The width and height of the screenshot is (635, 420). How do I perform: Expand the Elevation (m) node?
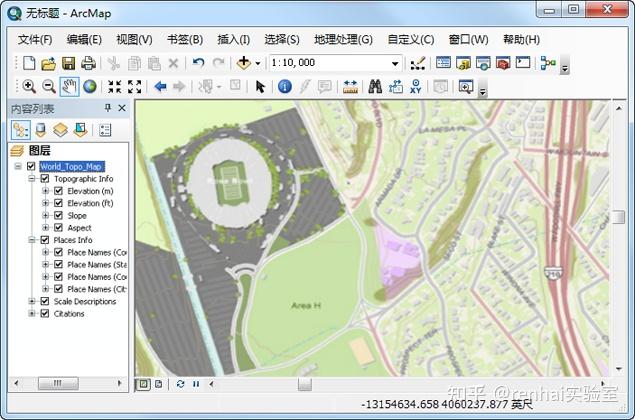(45, 191)
